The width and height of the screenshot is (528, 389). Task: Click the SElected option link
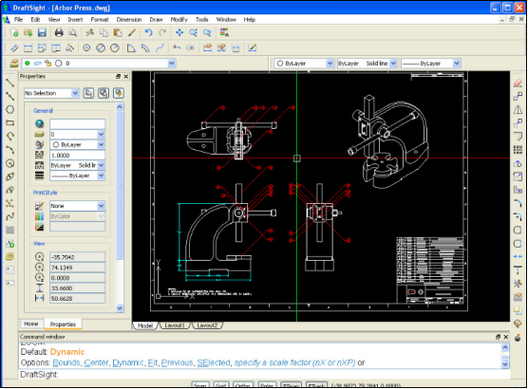point(213,363)
